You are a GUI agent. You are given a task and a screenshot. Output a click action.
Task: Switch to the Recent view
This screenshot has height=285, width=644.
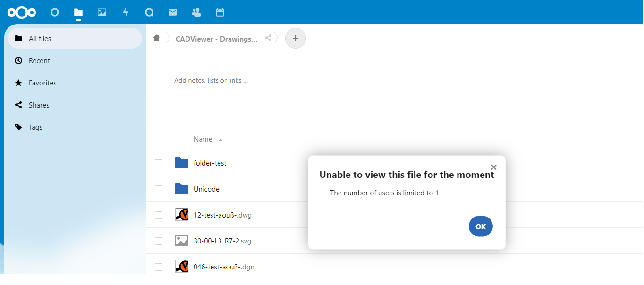coord(40,60)
